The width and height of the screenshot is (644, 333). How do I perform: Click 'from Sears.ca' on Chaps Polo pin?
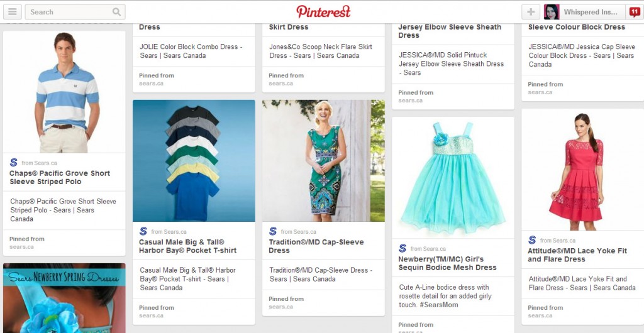point(40,163)
